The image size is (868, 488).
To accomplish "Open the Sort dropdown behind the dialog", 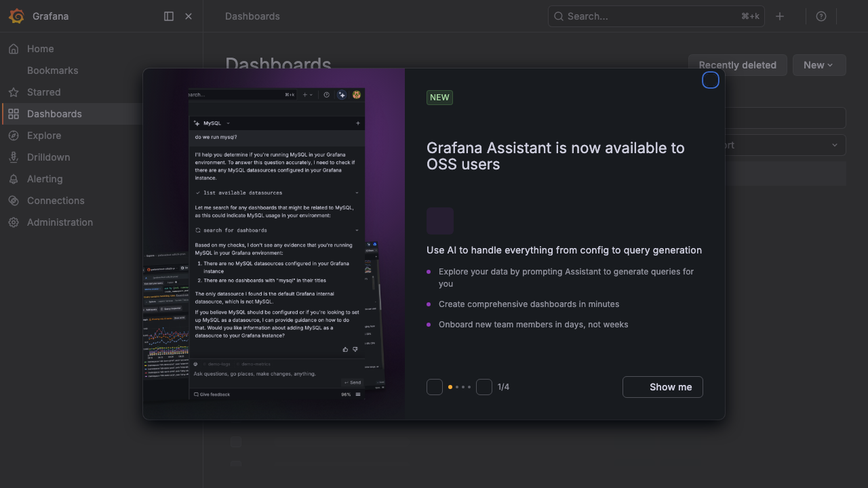I will tap(785, 145).
